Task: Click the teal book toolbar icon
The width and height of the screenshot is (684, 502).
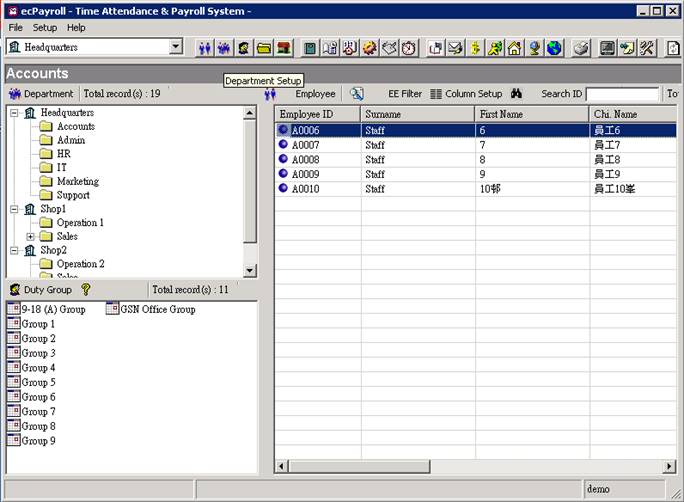Action: click(310, 48)
